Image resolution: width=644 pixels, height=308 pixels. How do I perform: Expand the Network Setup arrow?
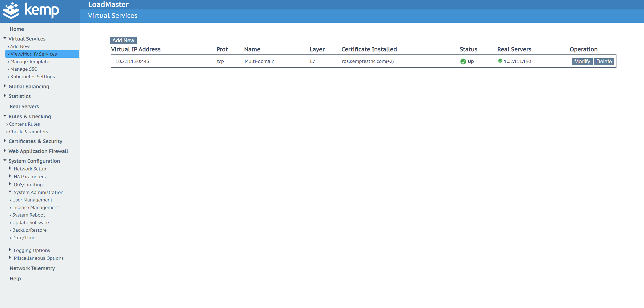(10, 168)
